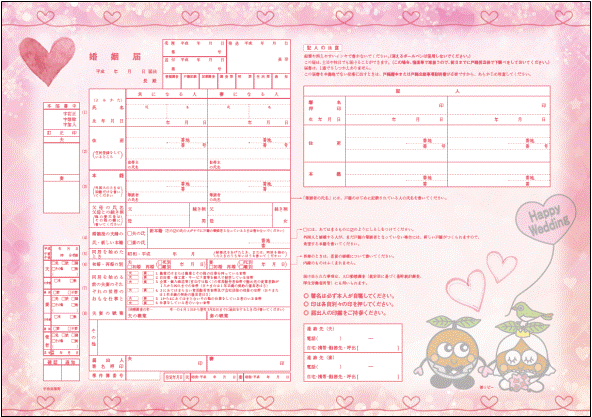592x417 pixels.
Task: Click wife's 父 father name field
Action: click(x=240, y=209)
